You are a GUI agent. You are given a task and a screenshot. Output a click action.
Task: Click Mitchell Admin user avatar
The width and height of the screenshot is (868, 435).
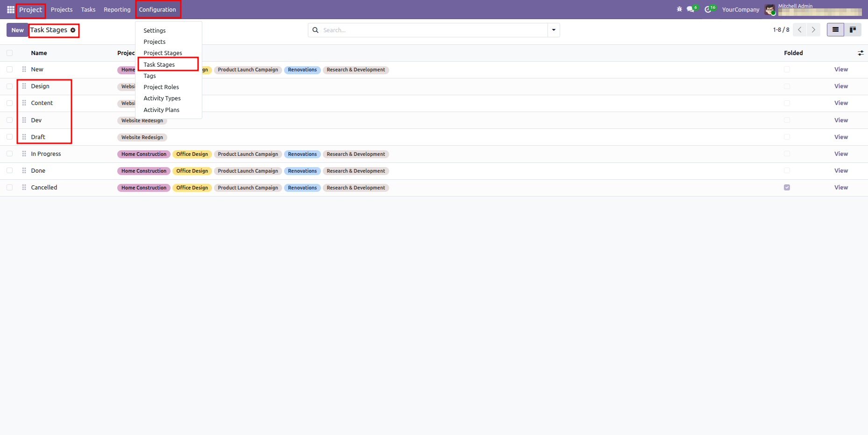pos(769,9)
